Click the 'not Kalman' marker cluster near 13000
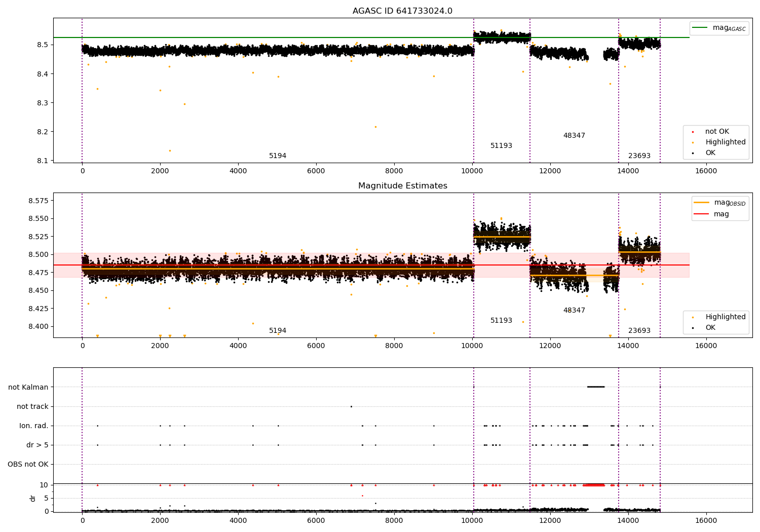Image resolution: width=760 pixels, height=532 pixels. pyautogui.click(x=596, y=387)
